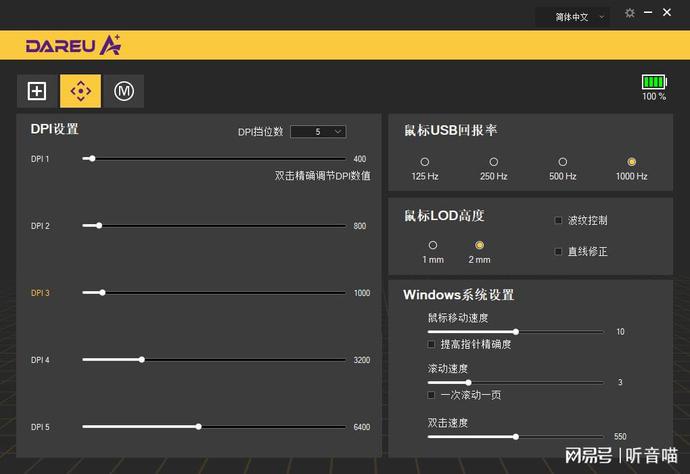This screenshot has width=690, height=474.
Task: Enable the 波纹控制 checkbox
Action: click(558, 220)
